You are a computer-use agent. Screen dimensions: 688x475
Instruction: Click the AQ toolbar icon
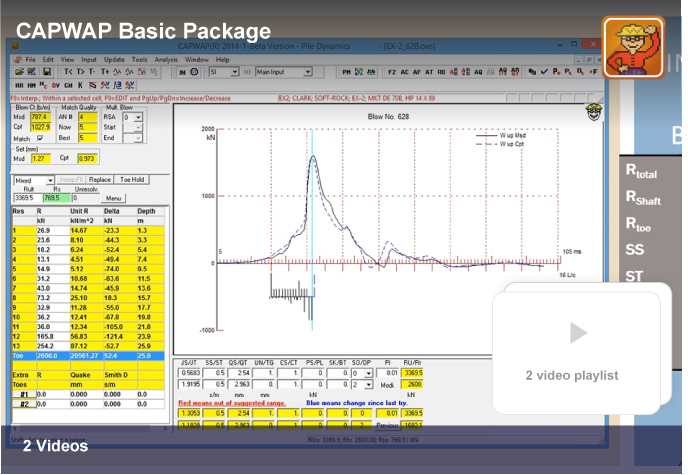(x=478, y=72)
